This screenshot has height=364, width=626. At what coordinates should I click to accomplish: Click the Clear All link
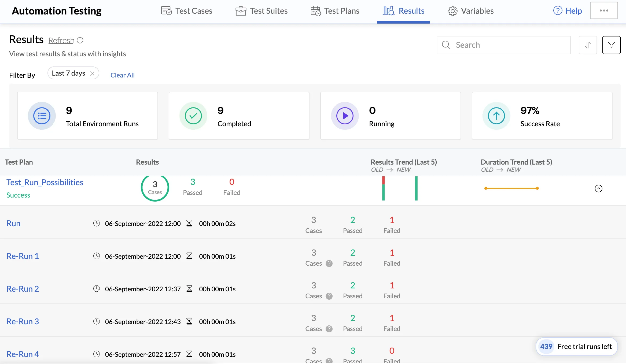pos(123,75)
